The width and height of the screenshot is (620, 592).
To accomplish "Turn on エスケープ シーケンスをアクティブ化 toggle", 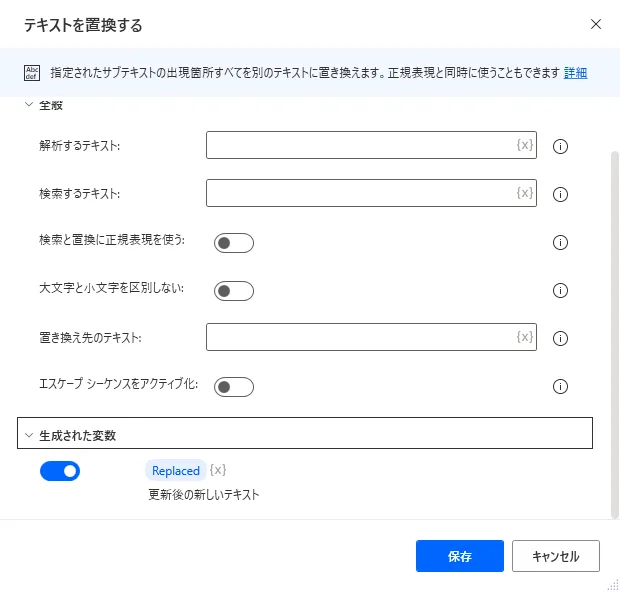I will tap(234, 387).
